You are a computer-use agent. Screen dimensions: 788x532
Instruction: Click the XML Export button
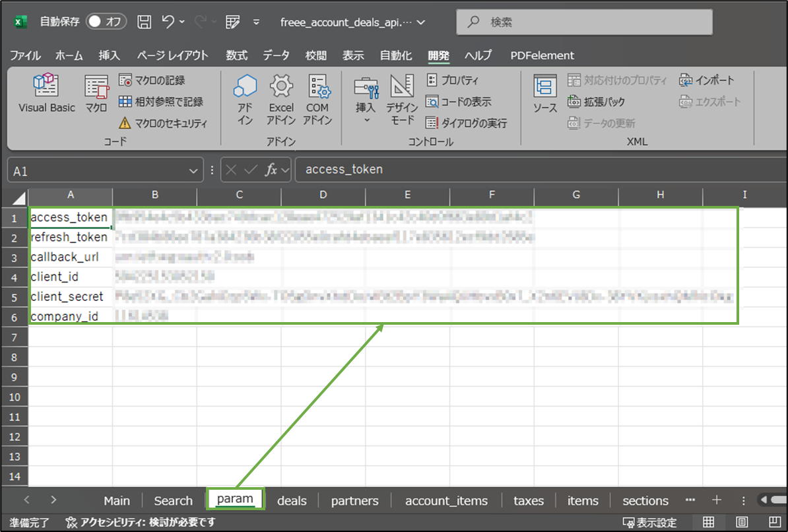pyautogui.click(x=709, y=102)
